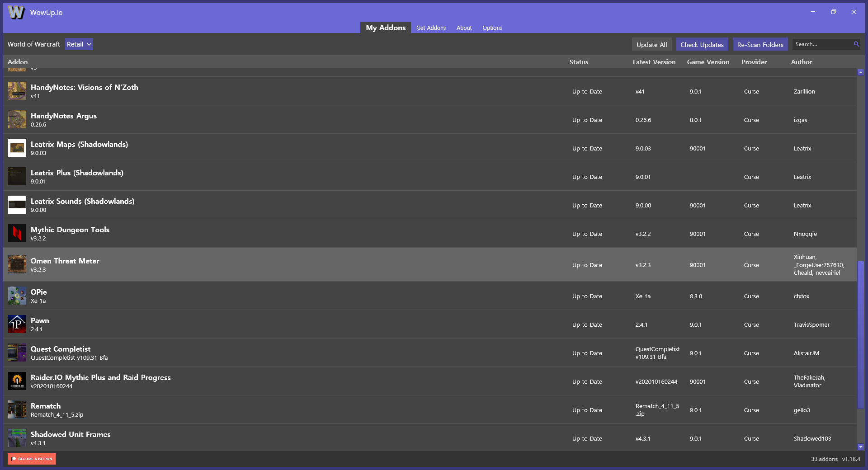Click the Shadowed Unit Frames name
This screenshot has height=470, width=868.
click(71, 434)
